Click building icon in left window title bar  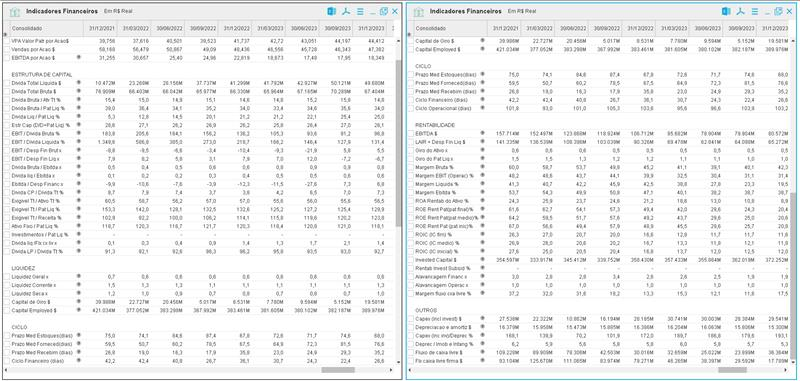pos(15,12)
